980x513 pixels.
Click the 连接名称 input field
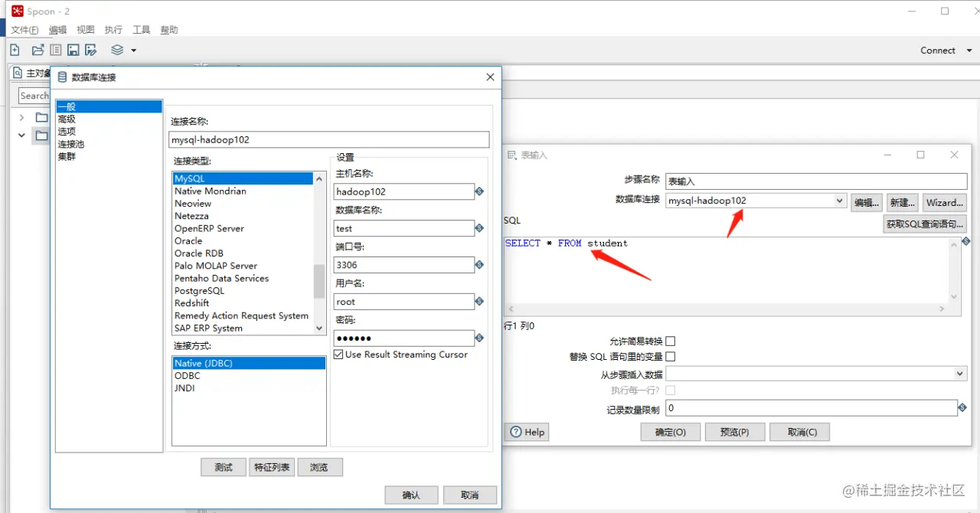[328, 140]
